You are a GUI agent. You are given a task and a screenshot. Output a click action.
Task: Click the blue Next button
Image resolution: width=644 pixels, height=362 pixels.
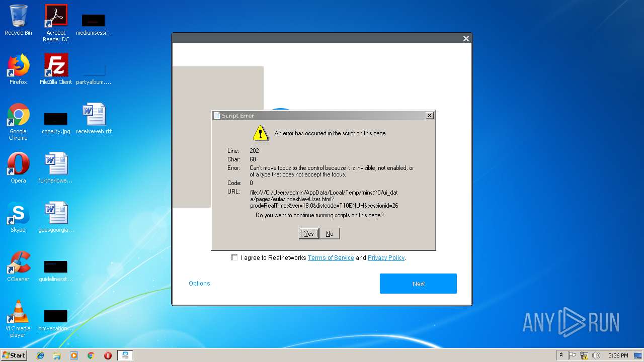[x=418, y=284]
